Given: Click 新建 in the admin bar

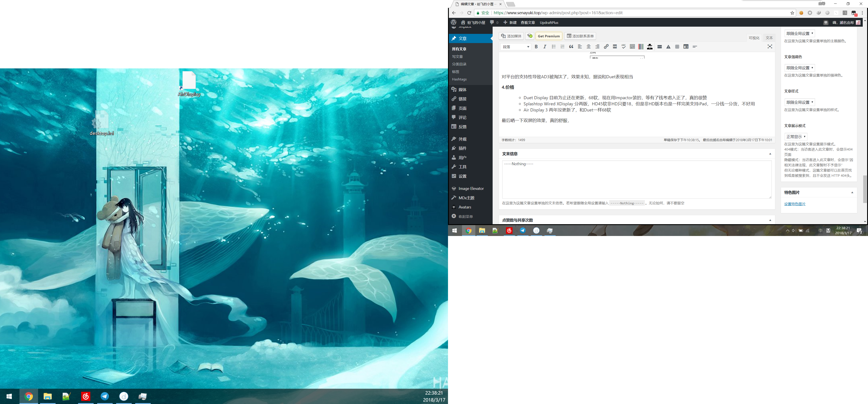Looking at the screenshot, I should (x=510, y=23).
